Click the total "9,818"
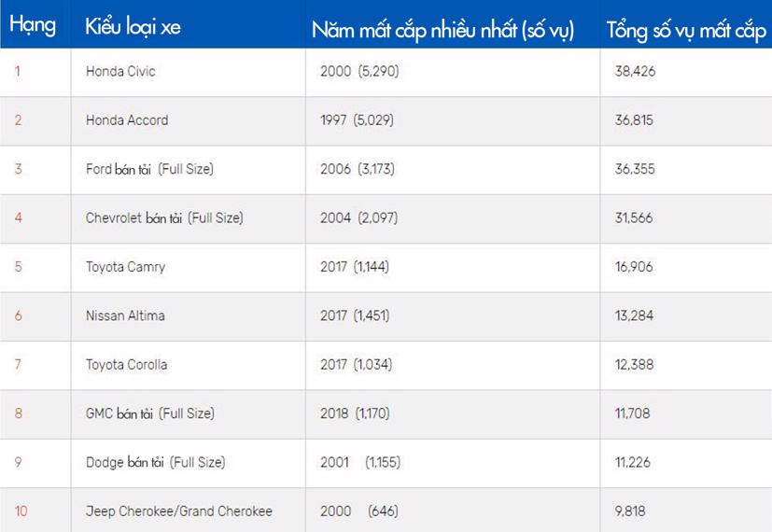 pos(630,511)
